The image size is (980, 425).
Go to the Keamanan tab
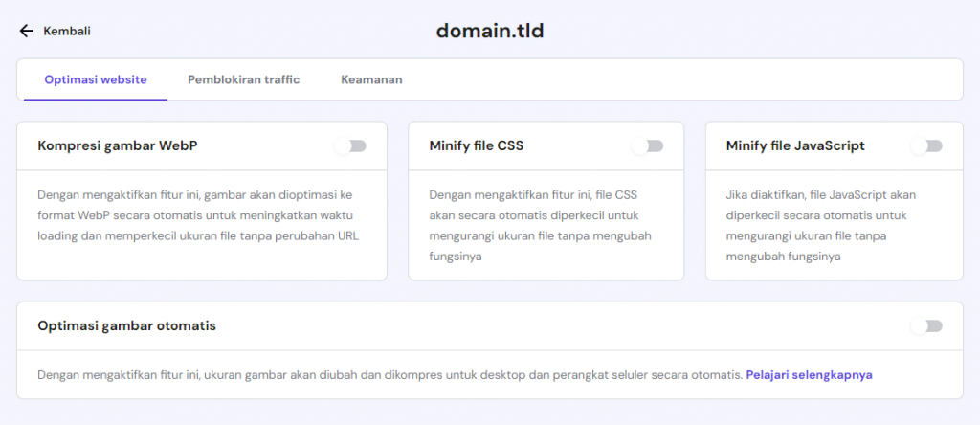point(371,79)
